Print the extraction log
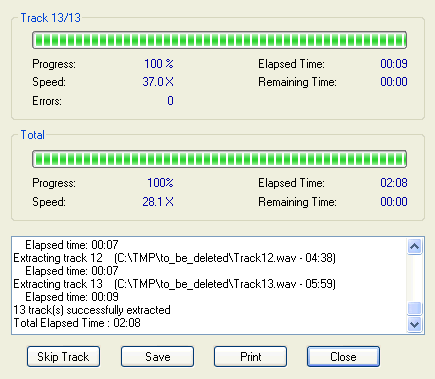Screen dimensions: 435x379 click(x=250, y=357)
